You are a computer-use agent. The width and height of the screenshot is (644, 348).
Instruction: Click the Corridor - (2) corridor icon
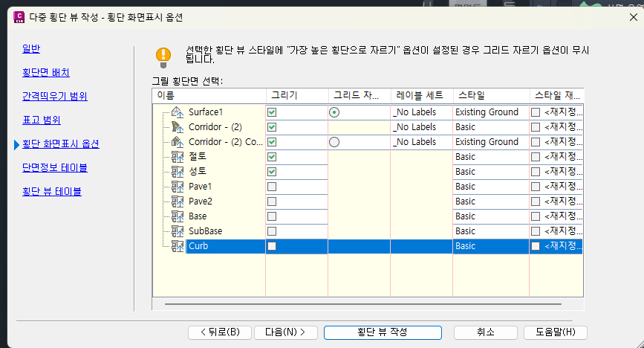coord(177,127)
